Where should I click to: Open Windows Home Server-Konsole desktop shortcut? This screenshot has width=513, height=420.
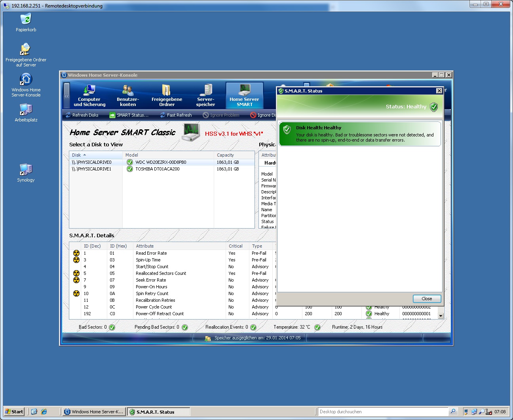pos(26,85)
